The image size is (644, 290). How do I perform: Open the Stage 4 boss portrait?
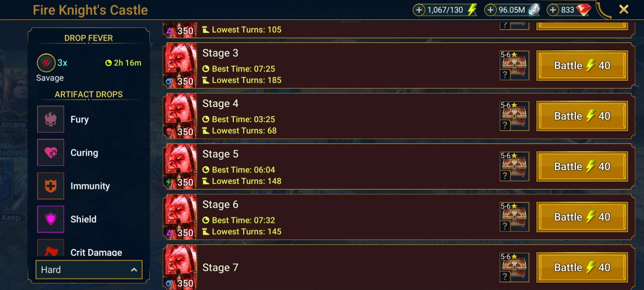(180, 116)
